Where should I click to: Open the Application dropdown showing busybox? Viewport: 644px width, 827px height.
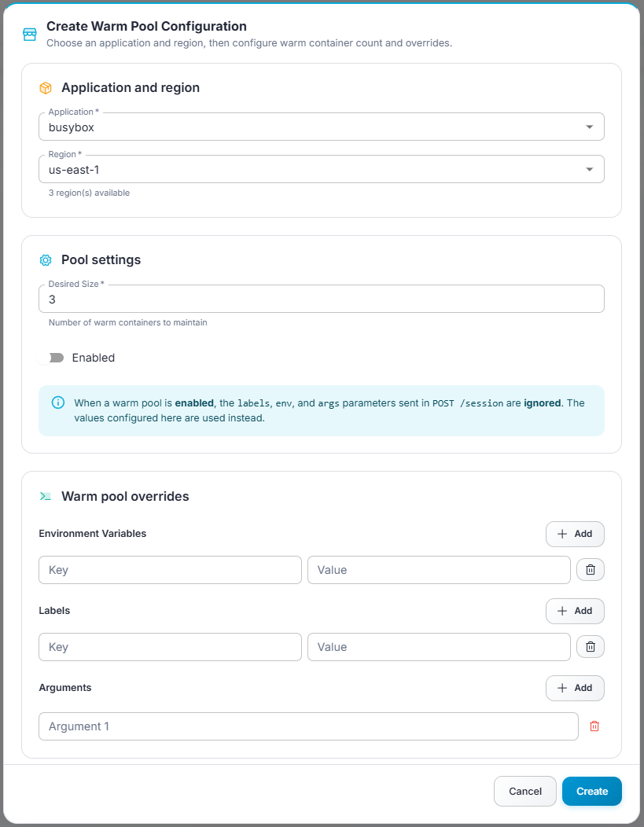[321, 126]
